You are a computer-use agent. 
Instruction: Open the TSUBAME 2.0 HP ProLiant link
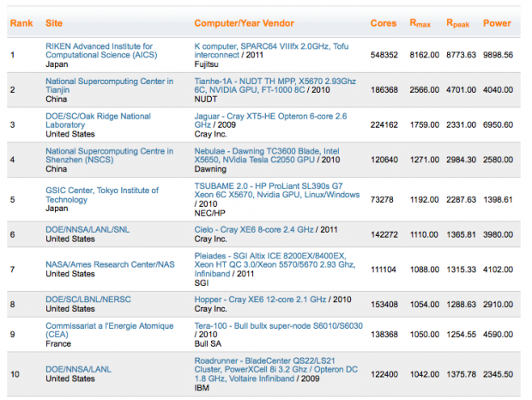point(277,191)
